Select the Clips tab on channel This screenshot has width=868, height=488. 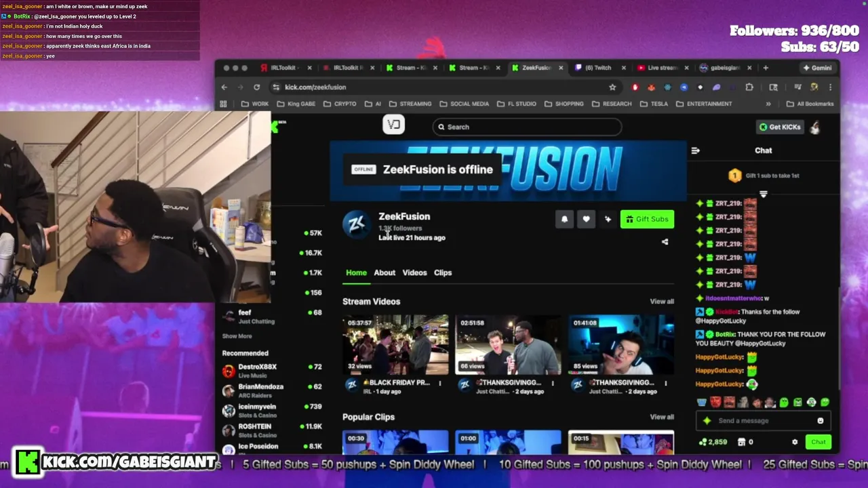(443, 272)
